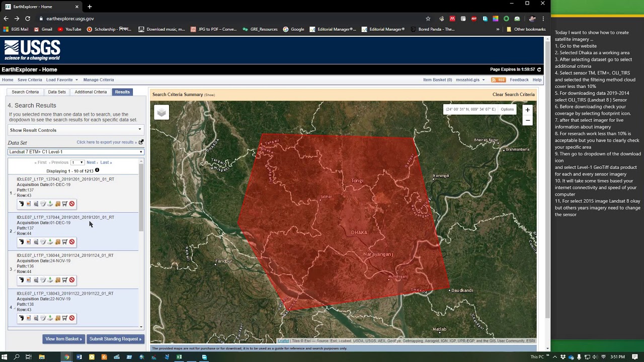644x362 pixels.
Task: Open a new browser tab
Action: [x=90, y=7]
